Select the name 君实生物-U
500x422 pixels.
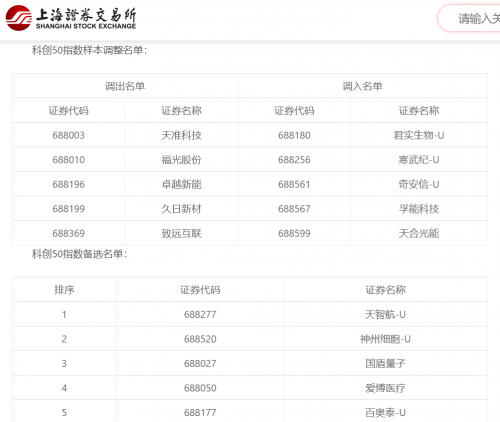419,135
